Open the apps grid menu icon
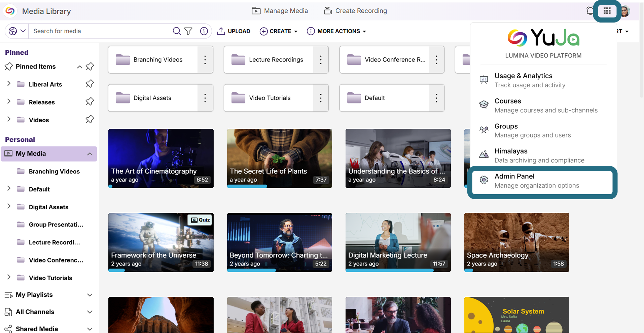Viewport: 644px width, 333px height. 607,11
